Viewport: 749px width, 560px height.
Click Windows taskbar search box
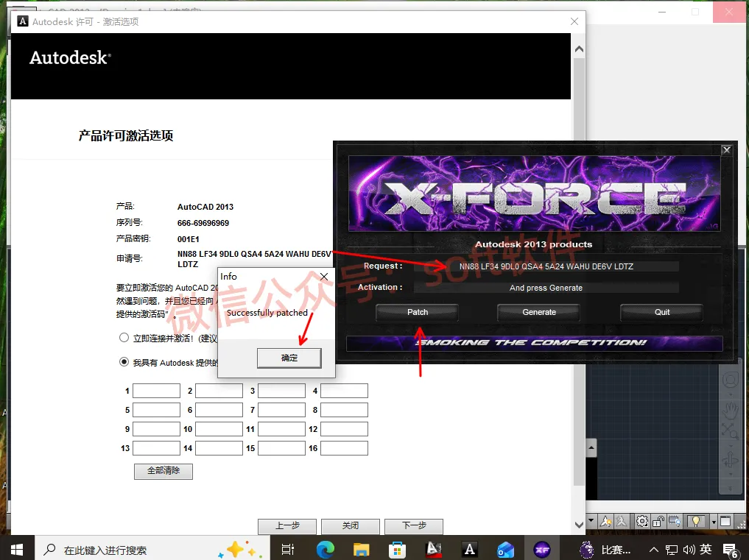tap(152, 550)
